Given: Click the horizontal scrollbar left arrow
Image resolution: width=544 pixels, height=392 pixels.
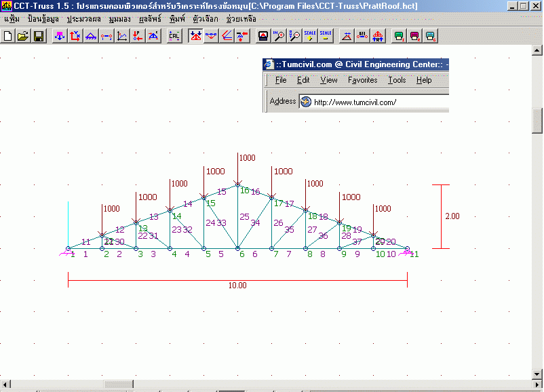Looking at the screenshot, I should tap(5, 384).
